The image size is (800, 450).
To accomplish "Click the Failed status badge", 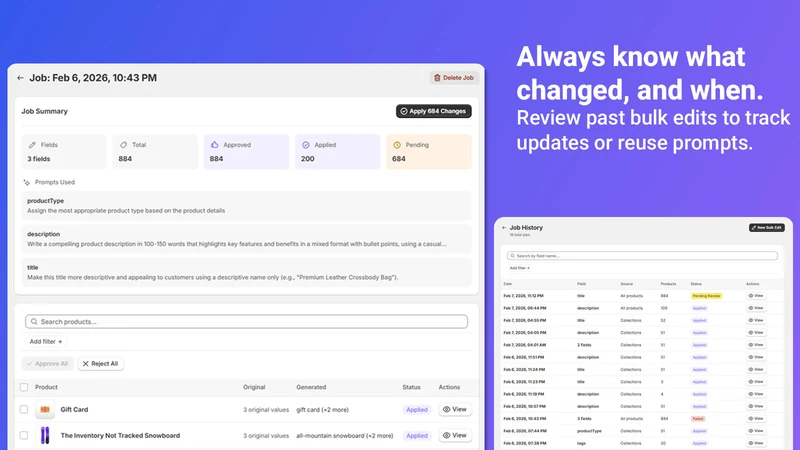I will point(698,418).
